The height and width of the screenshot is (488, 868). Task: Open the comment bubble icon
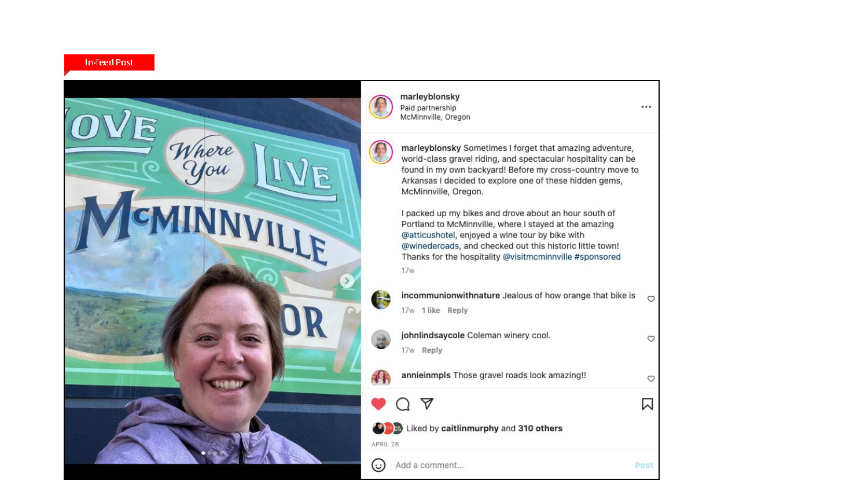tap(403, 404)
